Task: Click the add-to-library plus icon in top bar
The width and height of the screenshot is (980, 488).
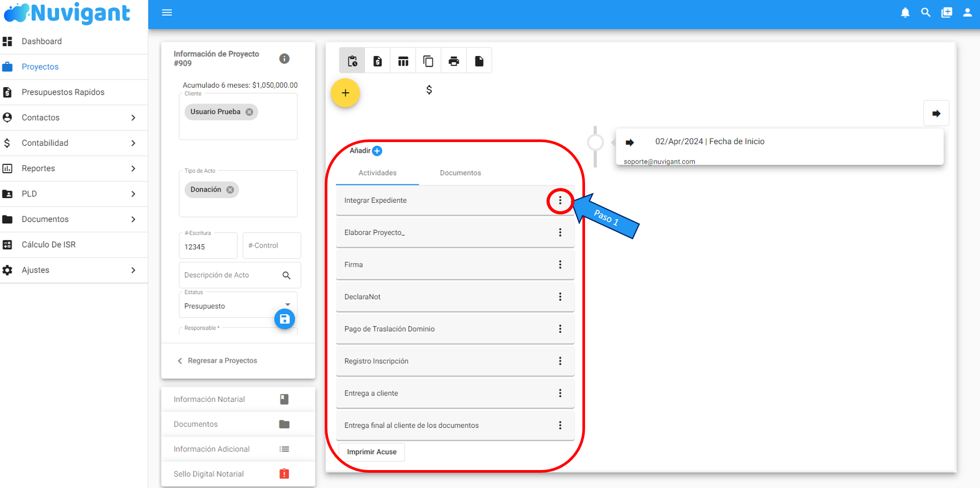Action: tap(947, 13)
